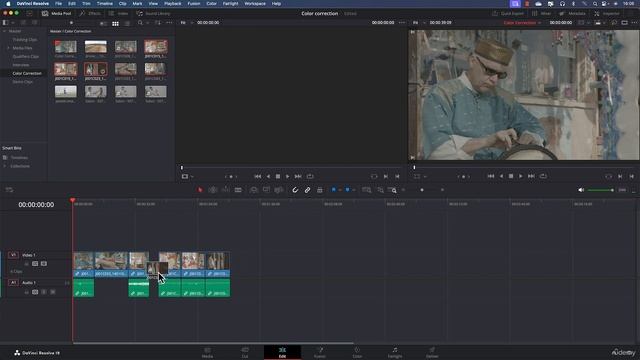Click the Full Extent Zoom icon
The height and width of the screenshot is (360, 640).
367,190
